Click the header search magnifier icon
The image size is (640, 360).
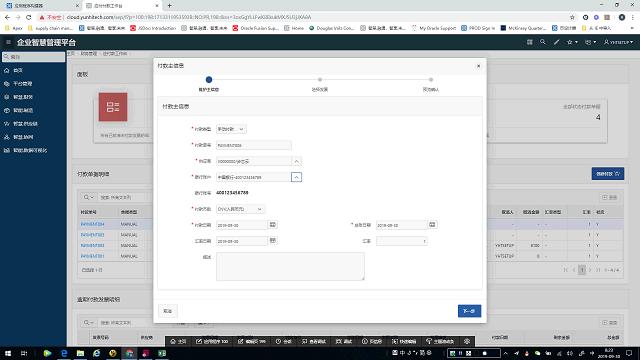tap(542, 42)
